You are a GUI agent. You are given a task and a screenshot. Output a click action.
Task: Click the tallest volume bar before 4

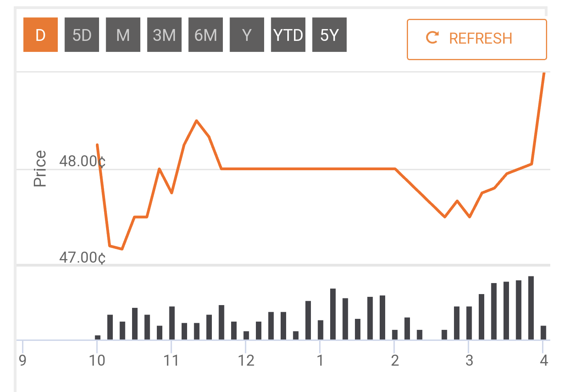[531, 308]
